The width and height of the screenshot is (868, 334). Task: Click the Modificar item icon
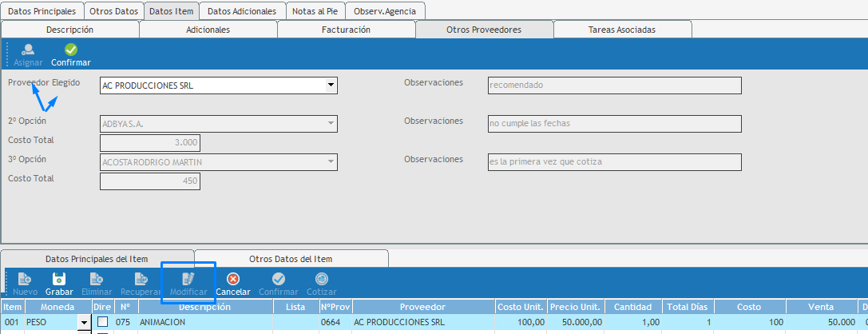(188, 279)
